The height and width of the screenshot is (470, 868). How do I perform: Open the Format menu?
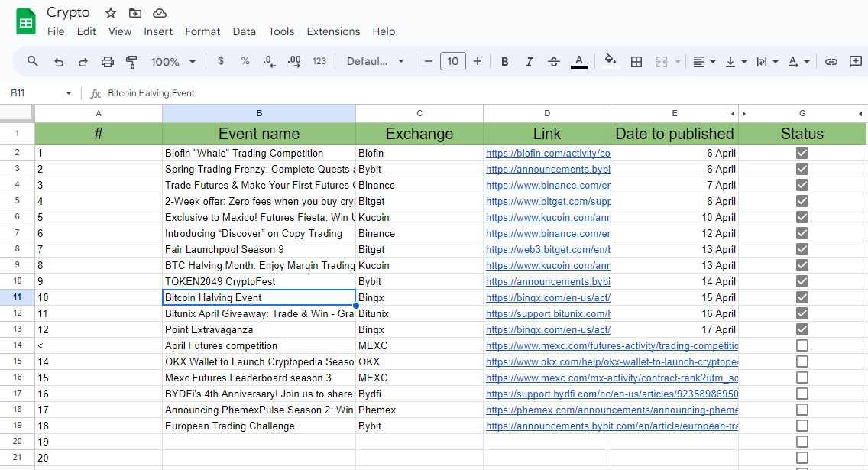(x=202, y=31)
